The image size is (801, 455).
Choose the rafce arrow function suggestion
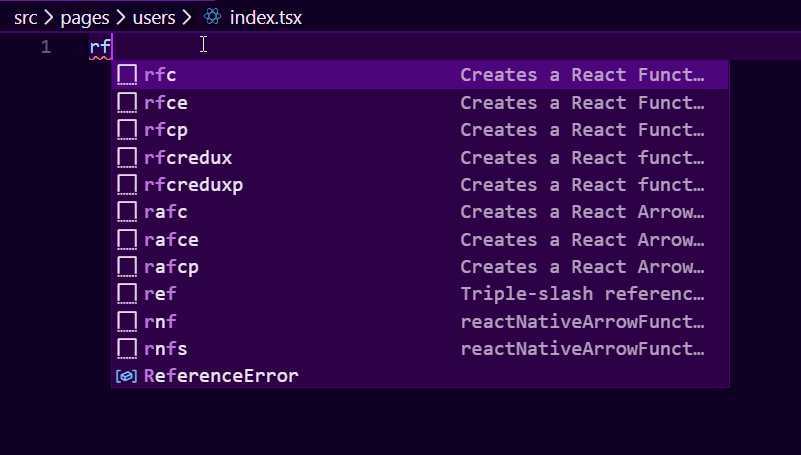click(x=171, y=240)
